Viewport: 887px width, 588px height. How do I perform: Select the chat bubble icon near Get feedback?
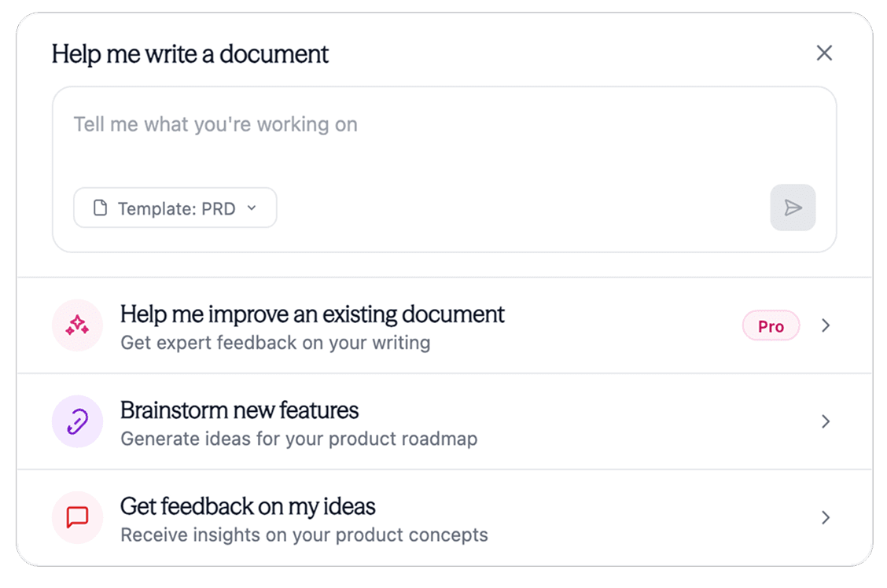tap(77, 517)
